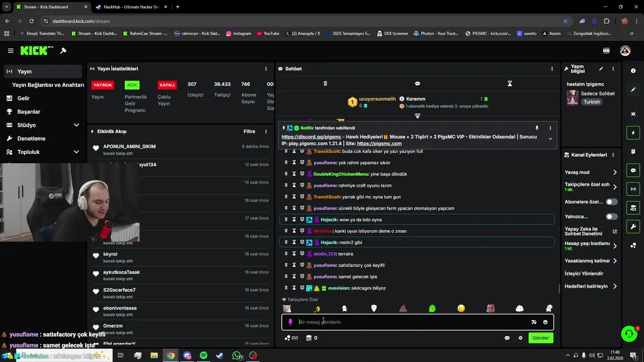Open the store icon next to profile avatar
This screenshot has height=362, width=644.
(606, 51)
